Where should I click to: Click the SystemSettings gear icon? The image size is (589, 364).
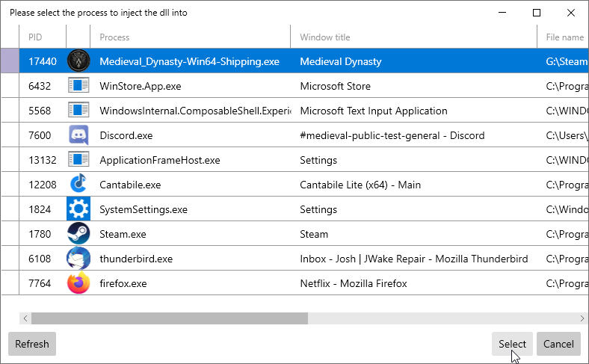tap(78, 209)
